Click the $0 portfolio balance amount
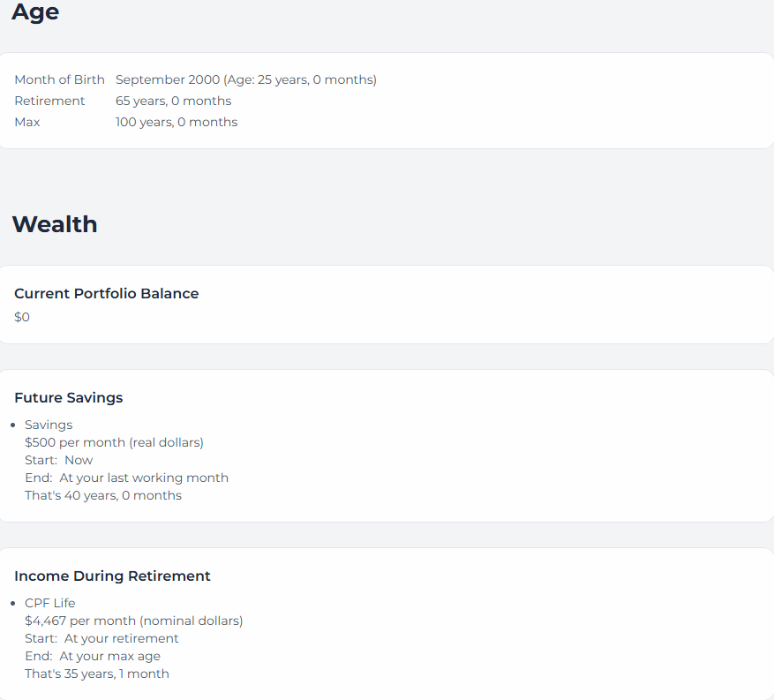The width and height of the screenshot is (774, 700). [22, 317]
